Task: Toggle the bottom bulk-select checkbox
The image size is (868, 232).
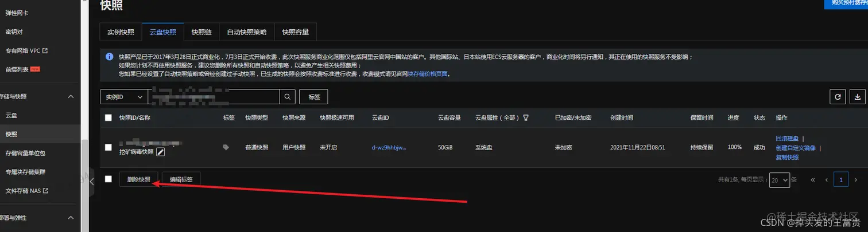Action: 108,179
